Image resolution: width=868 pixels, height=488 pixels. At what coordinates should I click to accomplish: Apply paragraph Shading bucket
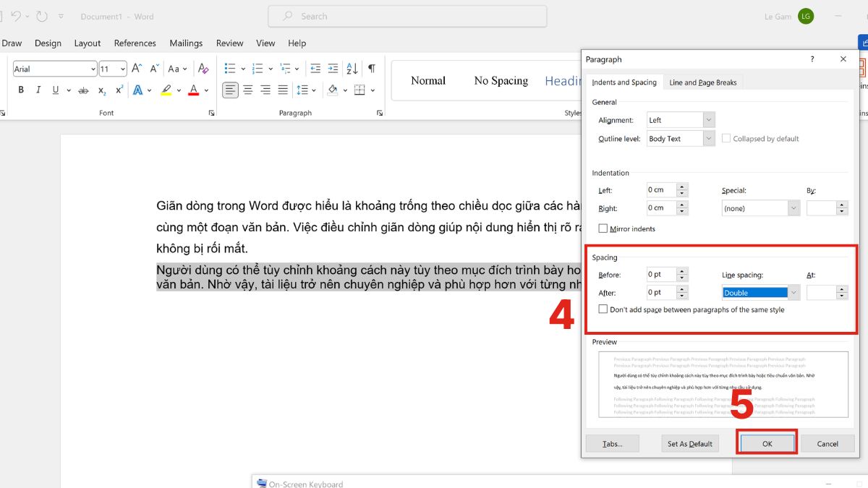(332, 90)
